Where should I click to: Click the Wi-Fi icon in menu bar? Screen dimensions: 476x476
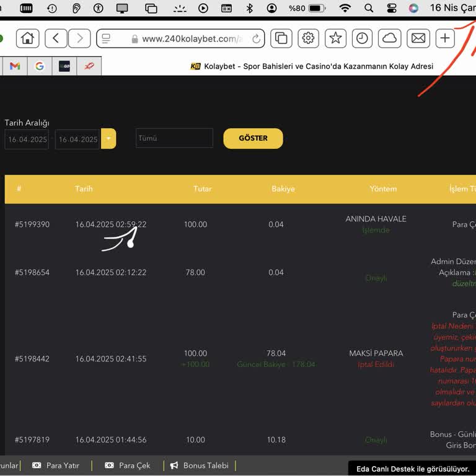coord(345,8)
